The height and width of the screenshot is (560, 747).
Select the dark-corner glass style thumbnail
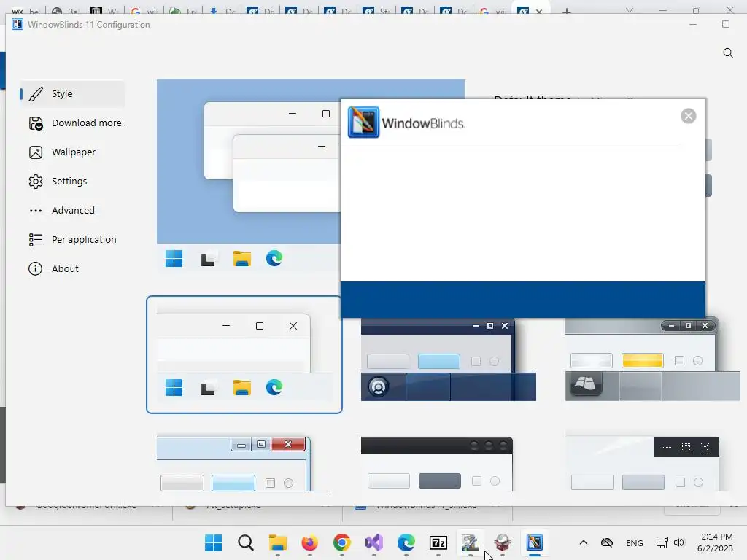click(642, 464)
